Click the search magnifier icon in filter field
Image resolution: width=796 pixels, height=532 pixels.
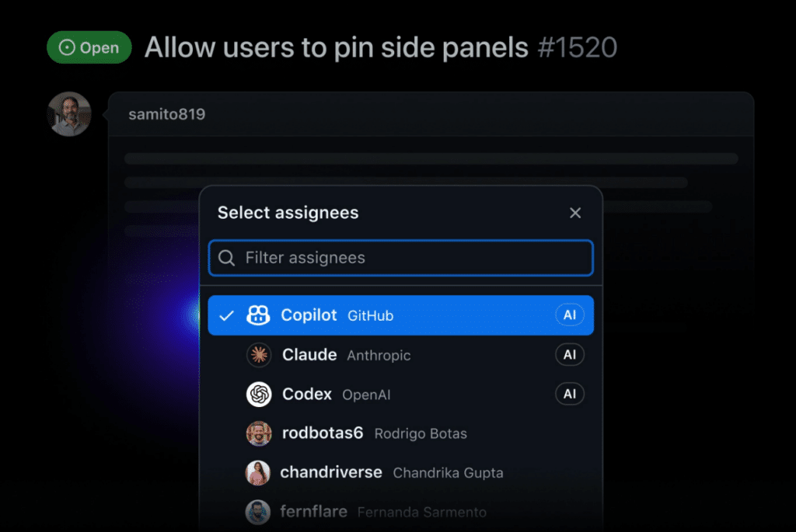coord(226,257)
